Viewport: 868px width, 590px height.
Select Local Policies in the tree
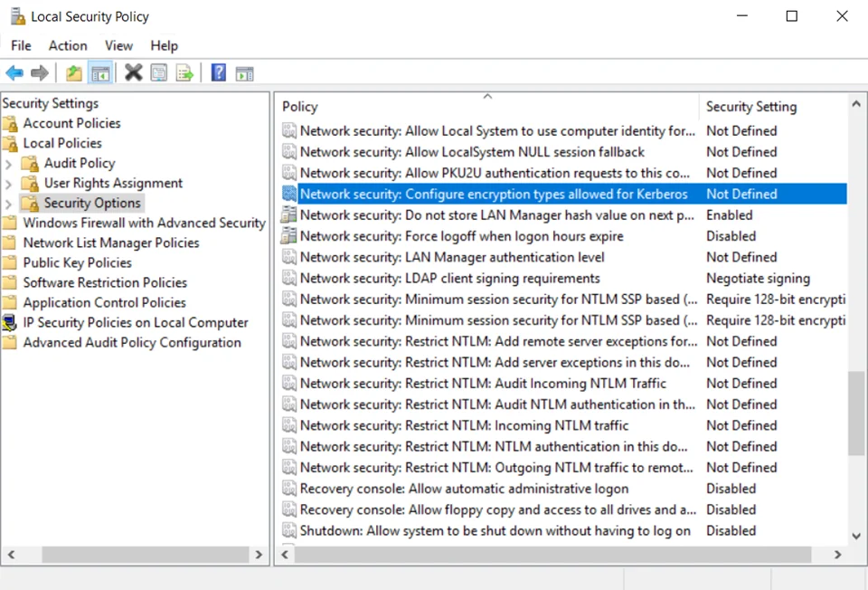click(x=62, y=143)
